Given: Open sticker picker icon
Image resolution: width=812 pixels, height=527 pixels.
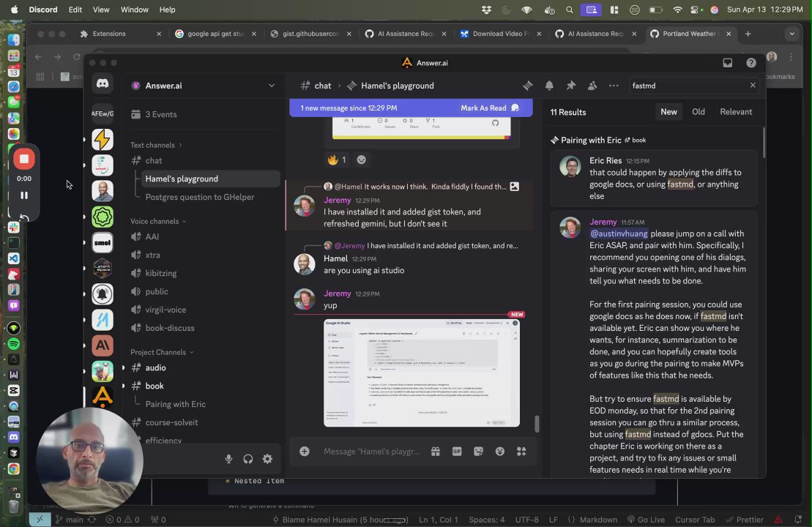Looking at the screenshot, I should [x=479, y=452].
